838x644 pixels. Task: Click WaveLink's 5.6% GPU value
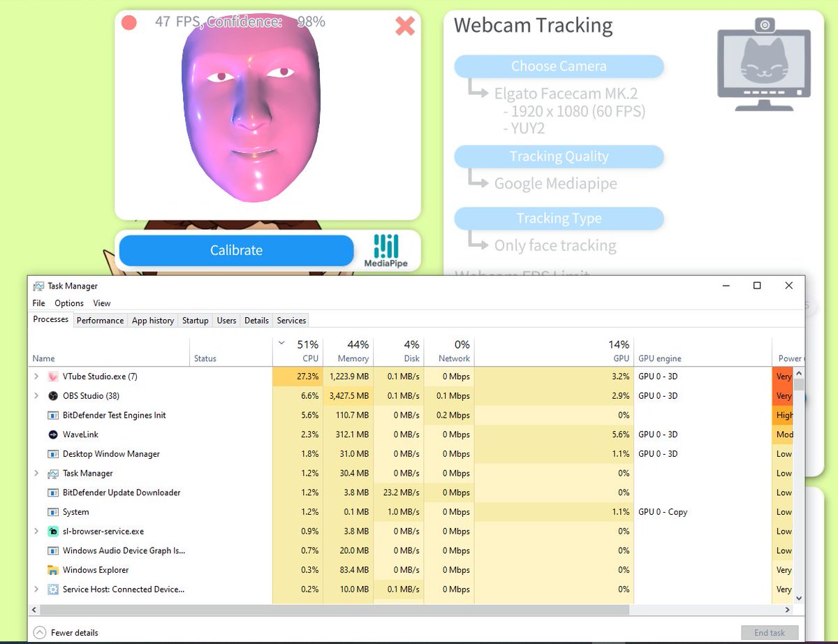[x=619, y=434]
